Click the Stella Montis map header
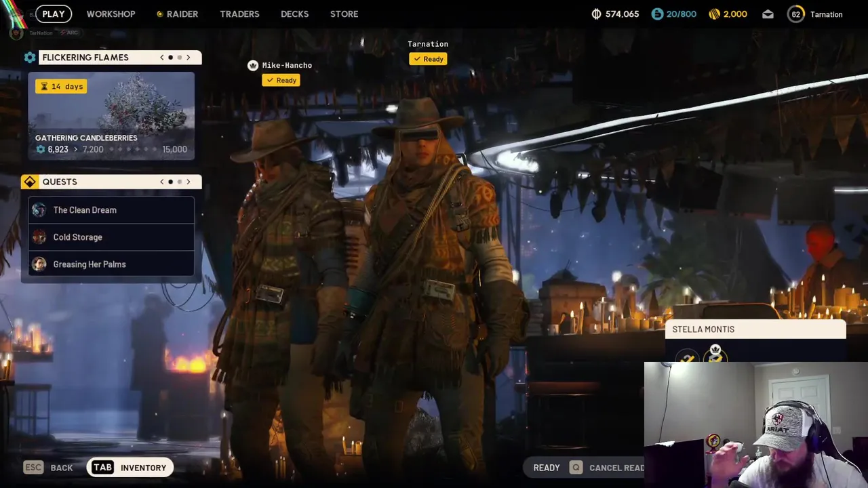 (x=755, y=329)
